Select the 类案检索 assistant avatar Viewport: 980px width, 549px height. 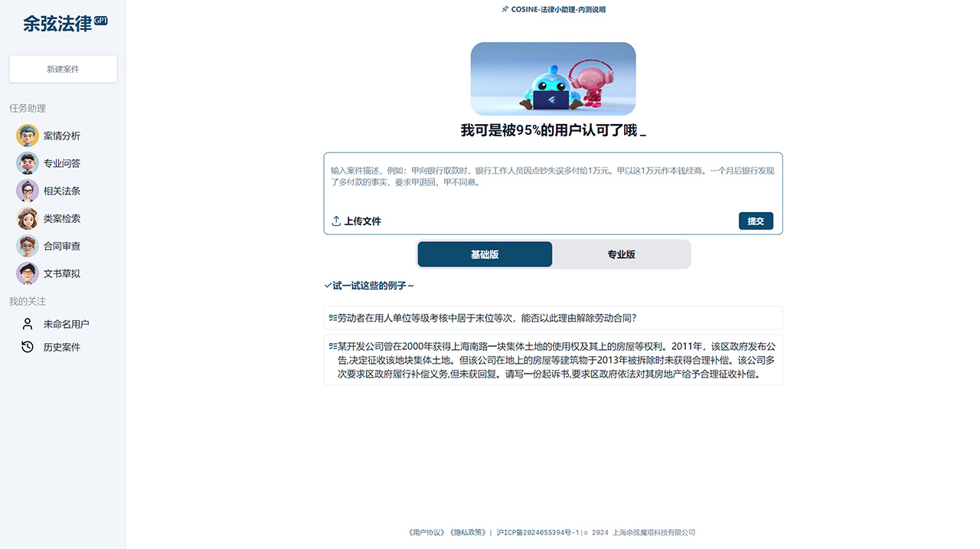coord(27,217)
